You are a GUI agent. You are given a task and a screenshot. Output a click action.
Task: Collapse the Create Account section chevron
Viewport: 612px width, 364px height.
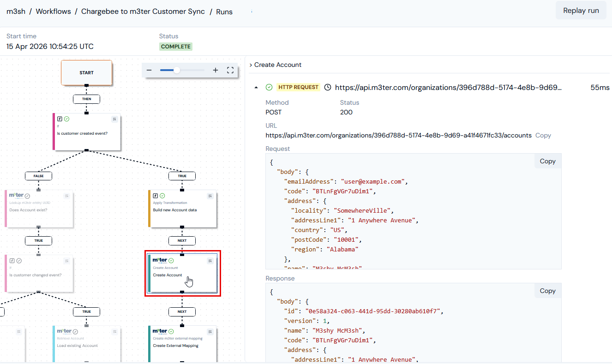pos(251,65)
